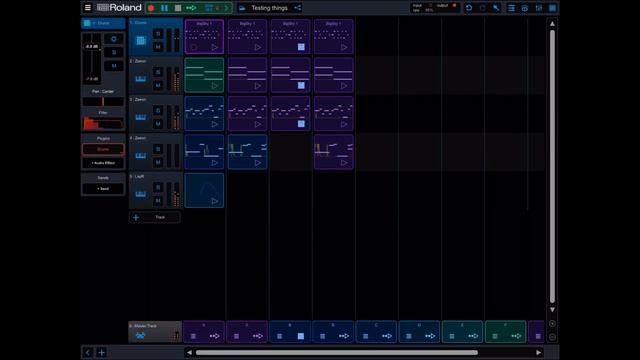Viewport: 640px width, 360px height.
Task: Pause playback with the transport Pause button
Action: coord(164,8)
